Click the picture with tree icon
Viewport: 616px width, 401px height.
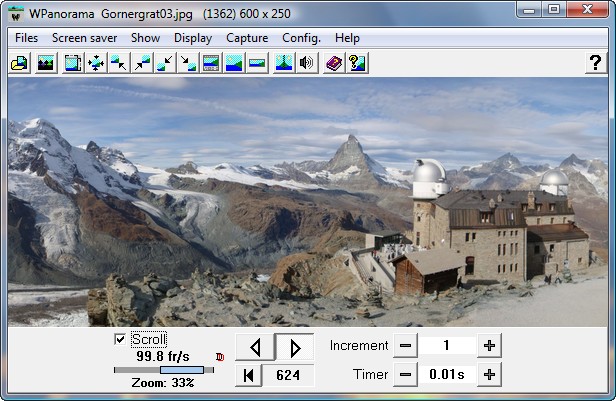click(284, 63)
